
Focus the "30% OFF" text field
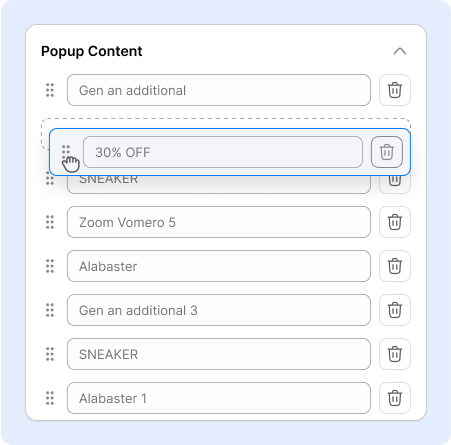(223, 152)
